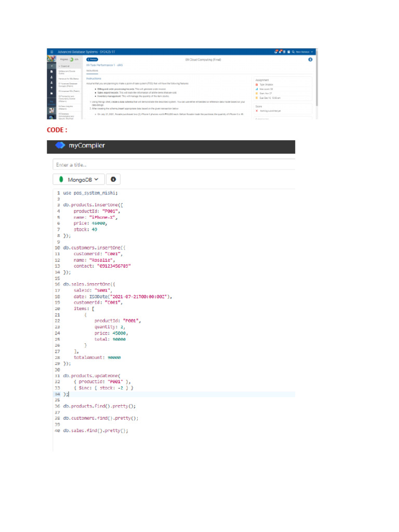This screenshot has width=399, height=532.
Task: Select the Instructions tab
Action: tap(92, 71)
